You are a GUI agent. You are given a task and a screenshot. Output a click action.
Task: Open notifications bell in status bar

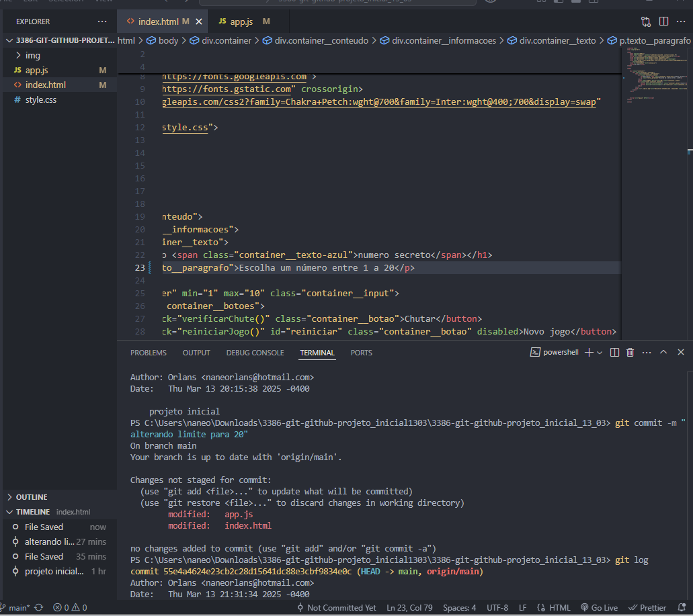click(x=682, y=608)
